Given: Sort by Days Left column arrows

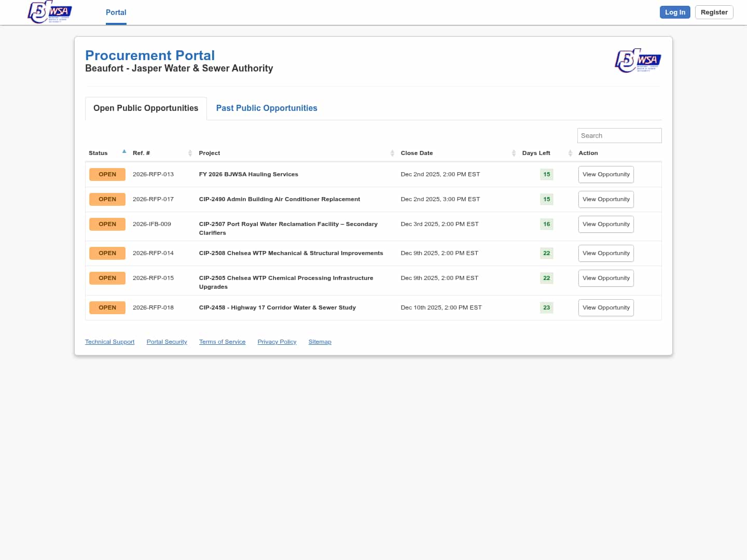Looking at the screenshot, I should click(570, 153).
